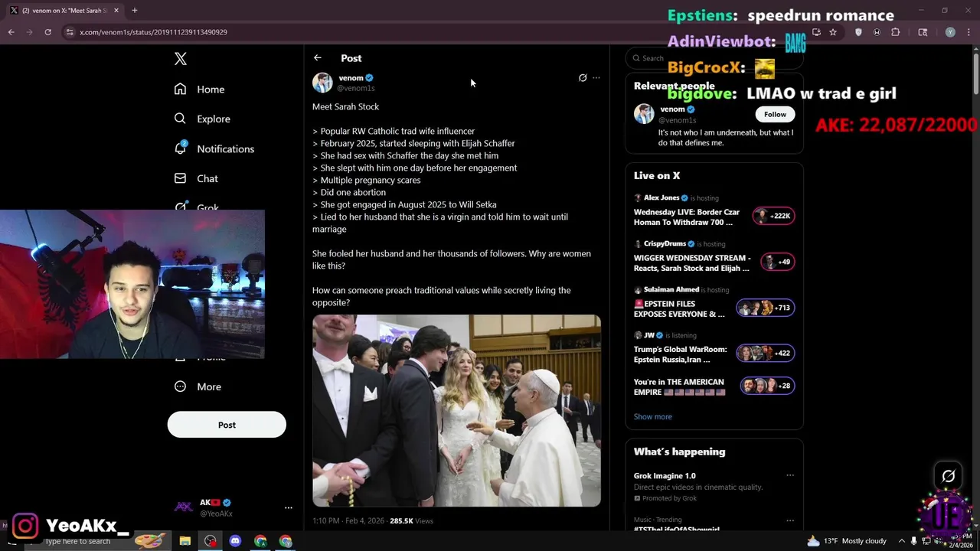This screenshot has width=980, height=551.
Task: Click the microphone tray icon
Action: 914,541
